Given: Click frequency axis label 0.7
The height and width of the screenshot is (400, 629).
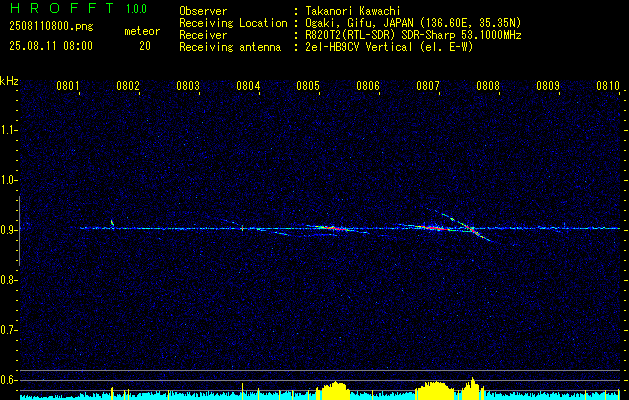Looking at the screenshot, I should coord(7,331).
